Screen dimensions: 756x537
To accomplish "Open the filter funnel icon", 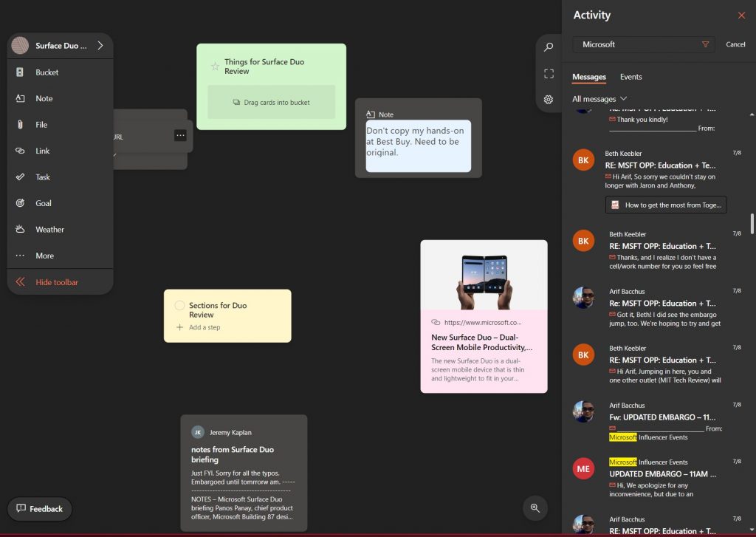I will (x=705, y=44).
